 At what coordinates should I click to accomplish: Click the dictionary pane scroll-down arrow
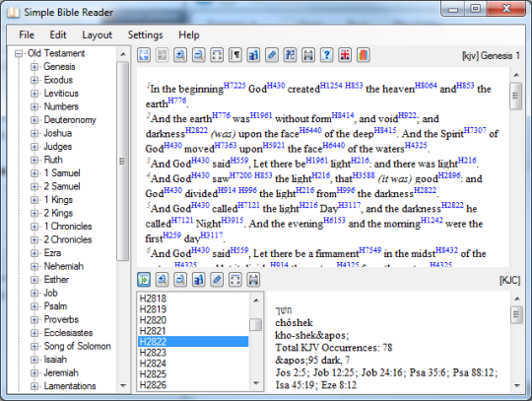[517, 385]
